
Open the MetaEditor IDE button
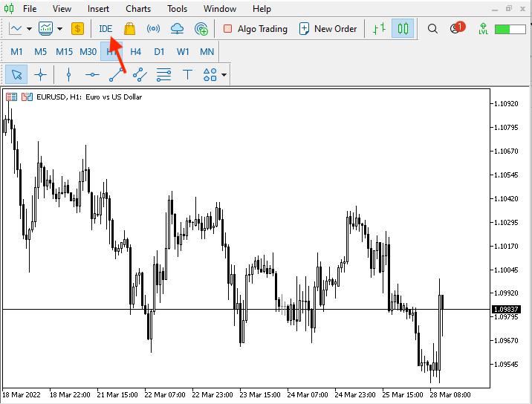point(106,29)
